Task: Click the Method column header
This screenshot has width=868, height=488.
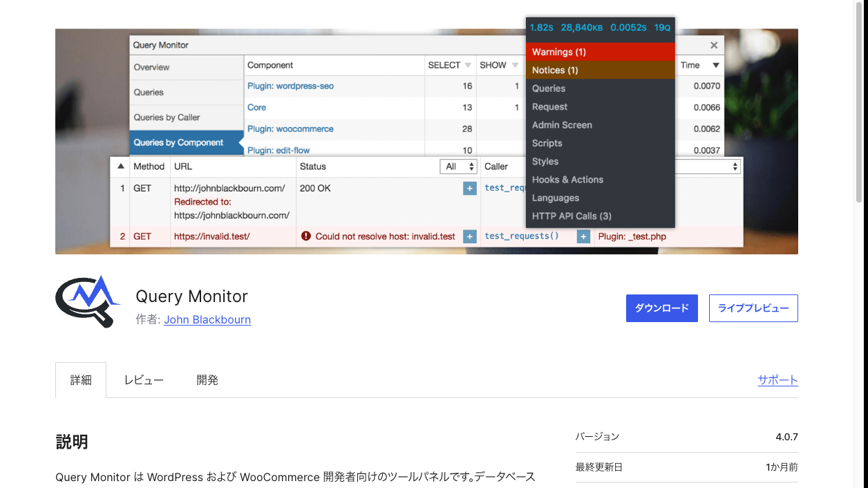Action: click(x=149, y=167)
